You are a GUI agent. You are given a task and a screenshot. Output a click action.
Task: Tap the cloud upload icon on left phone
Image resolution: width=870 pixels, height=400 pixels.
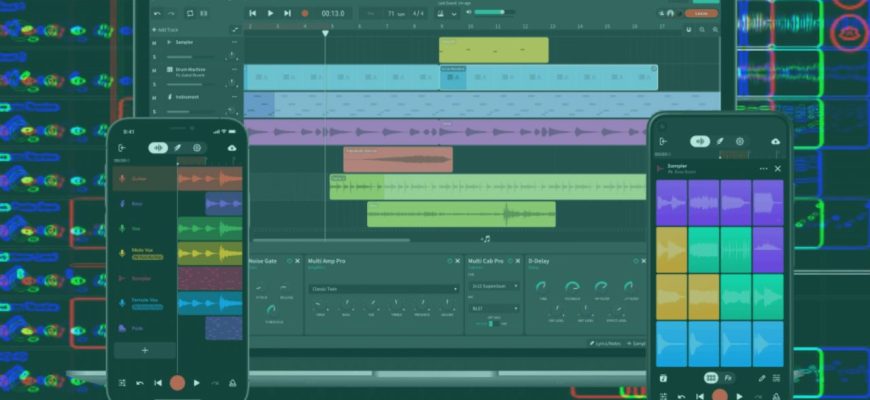232,148
